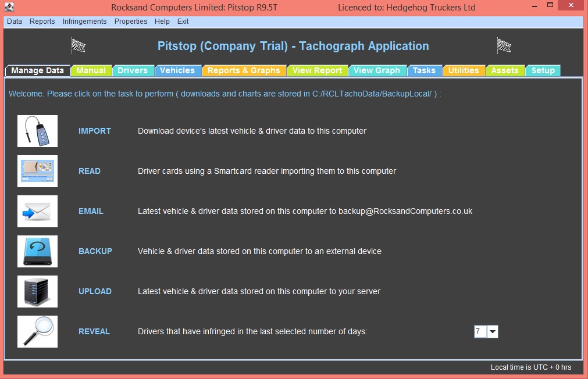
Task: Maximize the Pitstop window
Action: click(x=550, y=6)
